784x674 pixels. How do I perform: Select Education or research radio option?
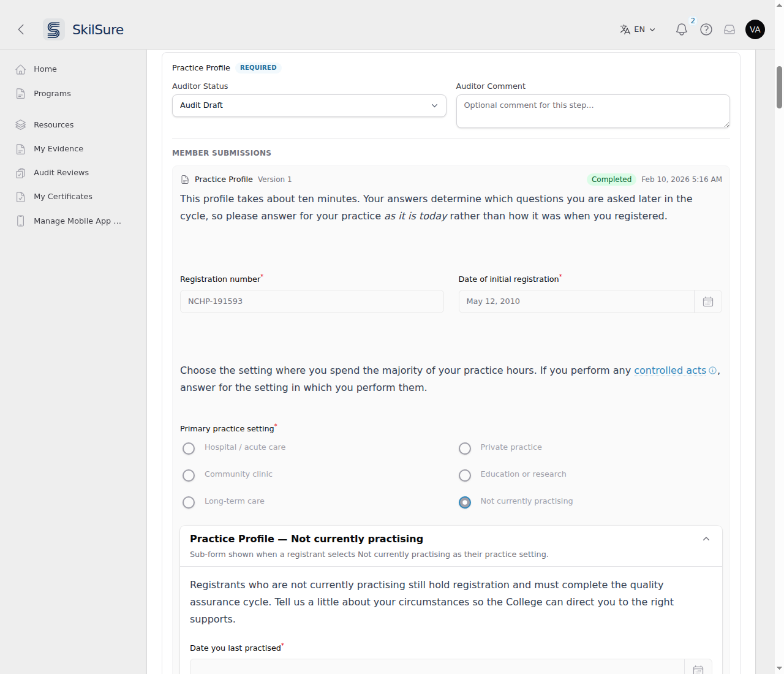[x=465, y=475]
